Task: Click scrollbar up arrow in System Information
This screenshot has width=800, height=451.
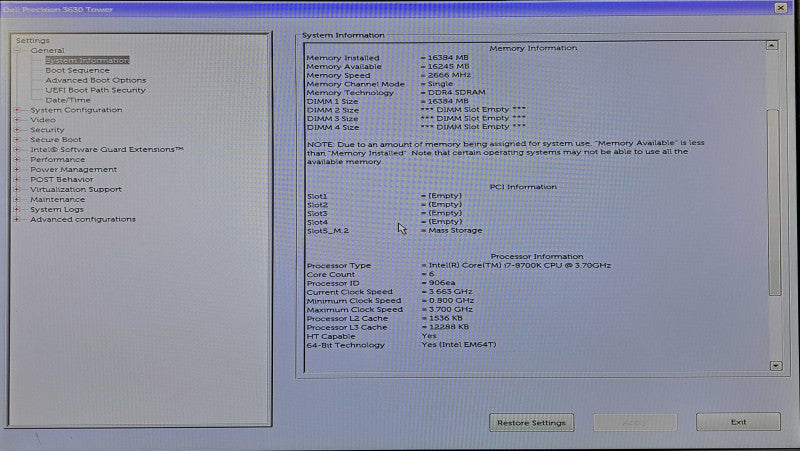Action: click(x=772, y=45)
